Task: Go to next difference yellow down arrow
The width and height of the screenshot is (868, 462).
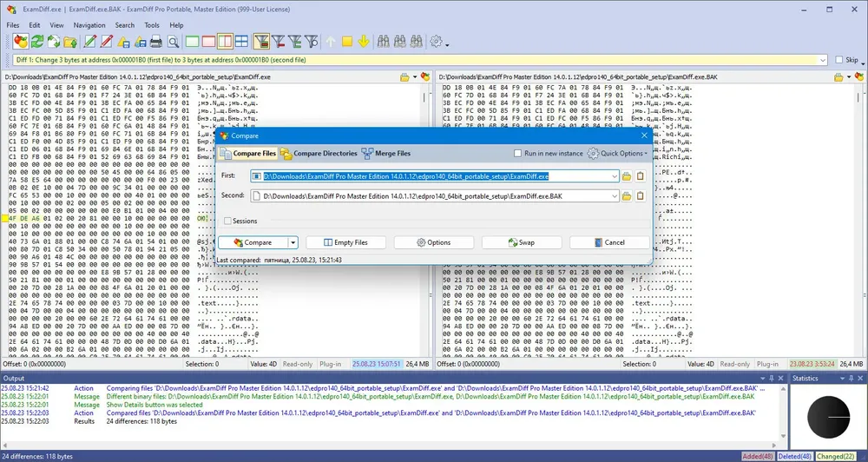Action: pyautogui.click(x=363, y=42)
